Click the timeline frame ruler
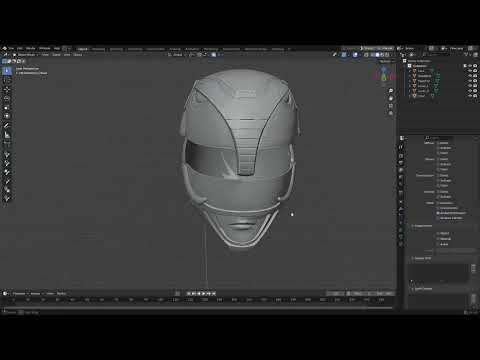This screenshot has height=360, width=480. (198, 300)
